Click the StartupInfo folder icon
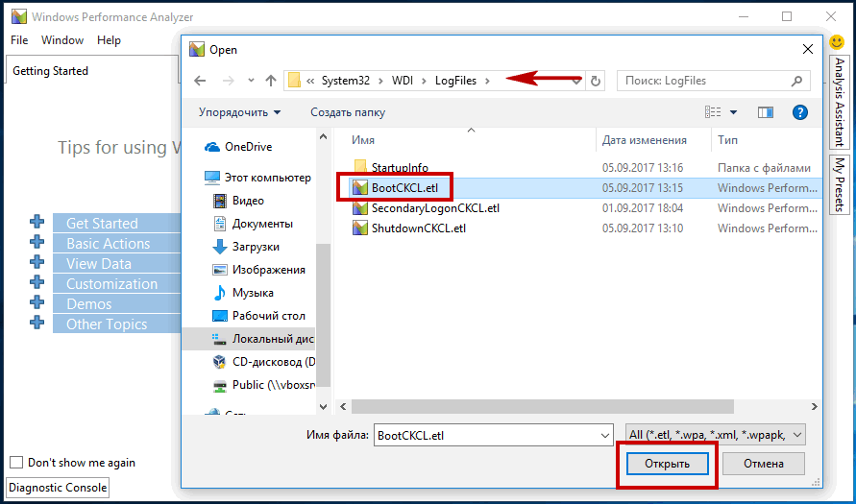 (359, 167)
